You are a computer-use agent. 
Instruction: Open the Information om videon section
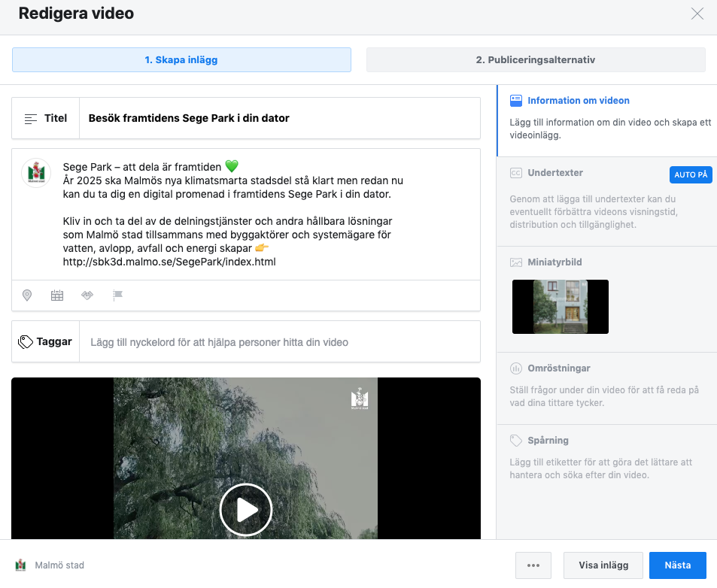tap(607, 120)
